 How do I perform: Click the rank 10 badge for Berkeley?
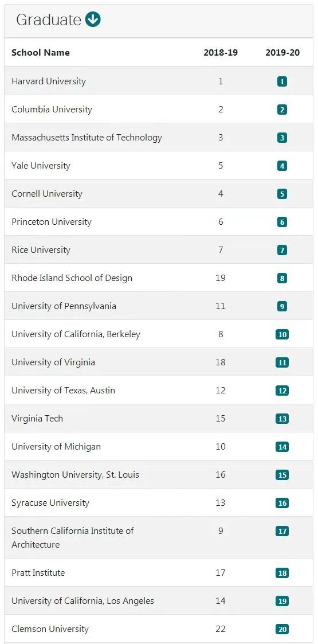click(x=282, y=335)
